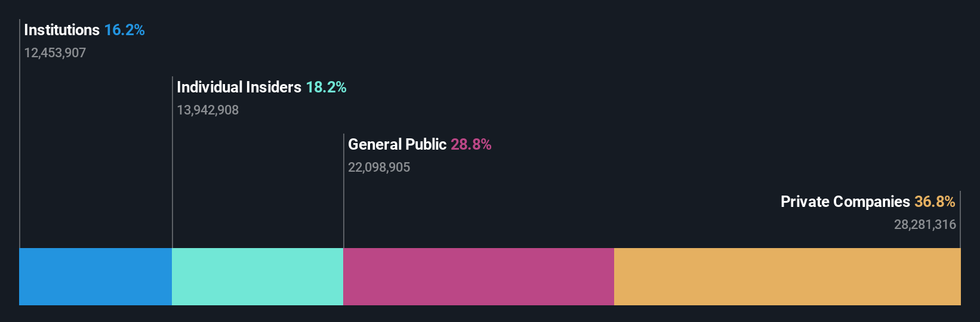The image size is (980, 322).
Task: Click the 13,942,908 share count
Action: click(x=208, y=110)
